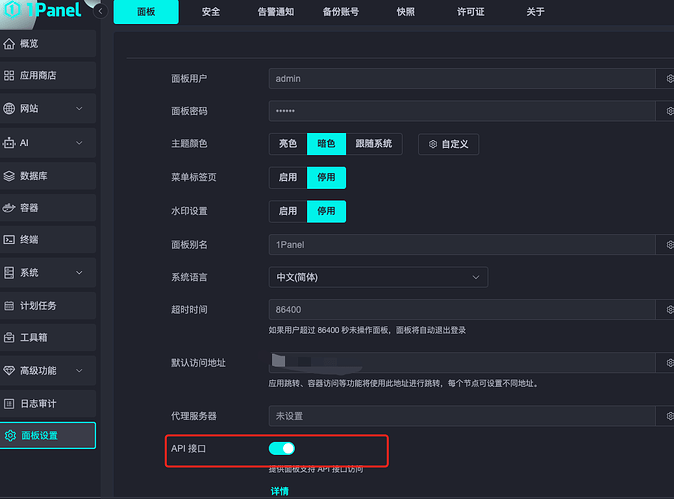The image size is (674, 499).
Task: Click the 工具箱 toolbox icon
Action: pyautogui.click(x=10, y=338)
